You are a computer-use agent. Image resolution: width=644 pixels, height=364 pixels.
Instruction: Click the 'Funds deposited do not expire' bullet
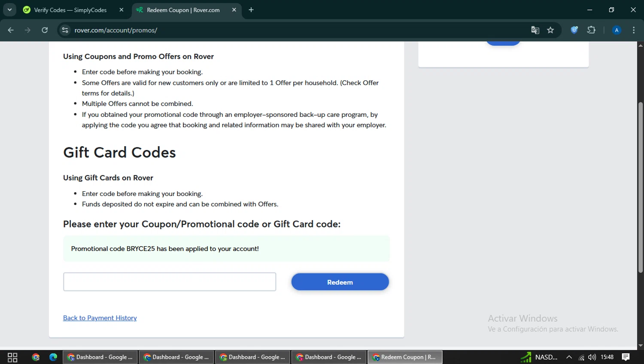tap(180, 204)
